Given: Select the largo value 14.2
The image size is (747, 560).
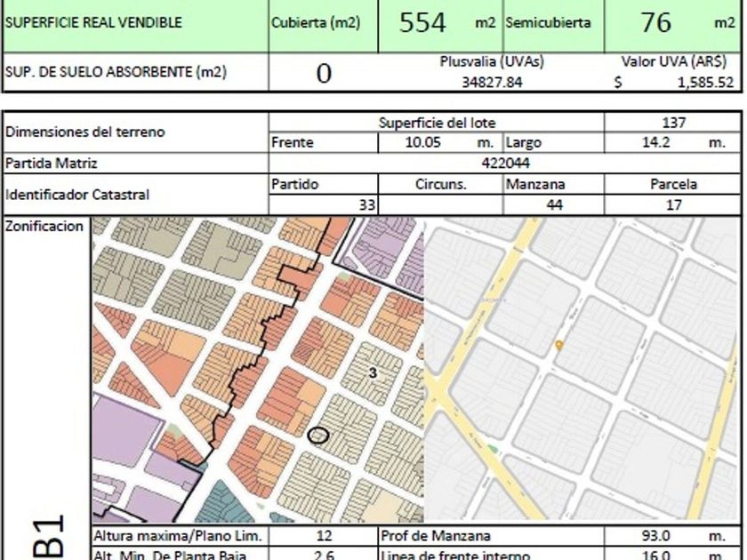Looking at the screenshot, I should 656,142.
